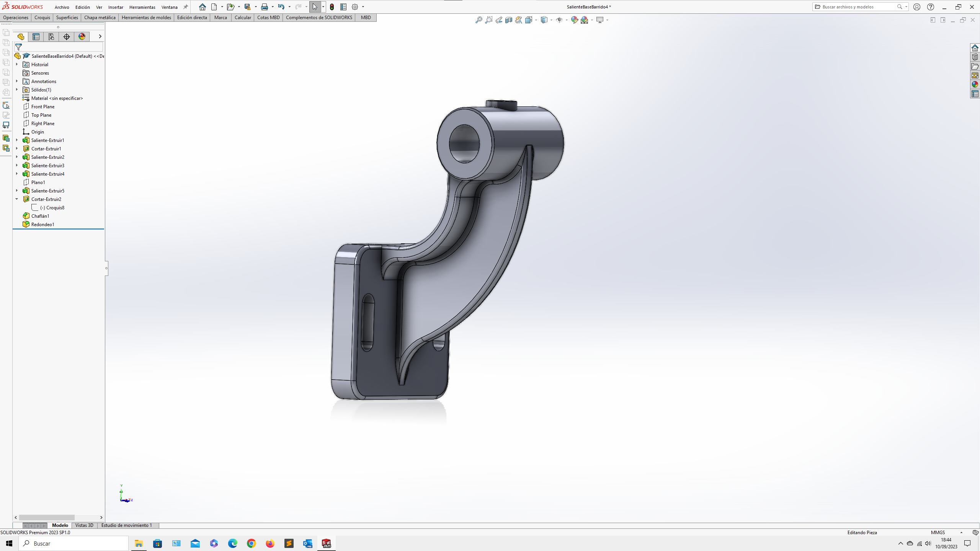Click the Open file folder icon
Image resolution: width=980 pixels, height=551 pixels.
pyautogui.click(x=230, y=7)
